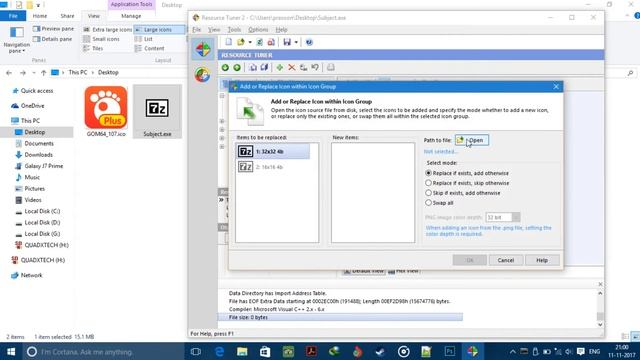Select the round multicolor icon in sidebar
Image resolution: width=640 pixels, height=360 pixels.
(202, 75)
